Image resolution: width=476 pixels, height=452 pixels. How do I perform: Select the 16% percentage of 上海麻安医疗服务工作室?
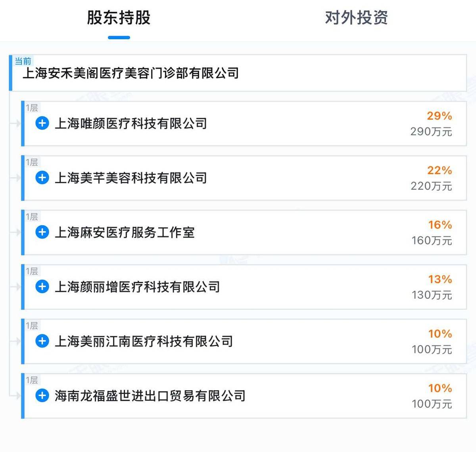coord(440,225)
